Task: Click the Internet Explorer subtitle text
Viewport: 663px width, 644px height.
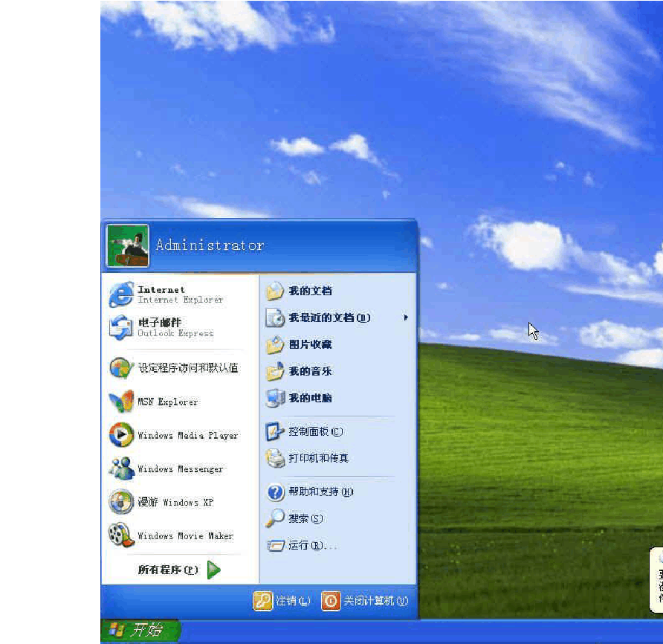Action: click(x=180, y=300)
